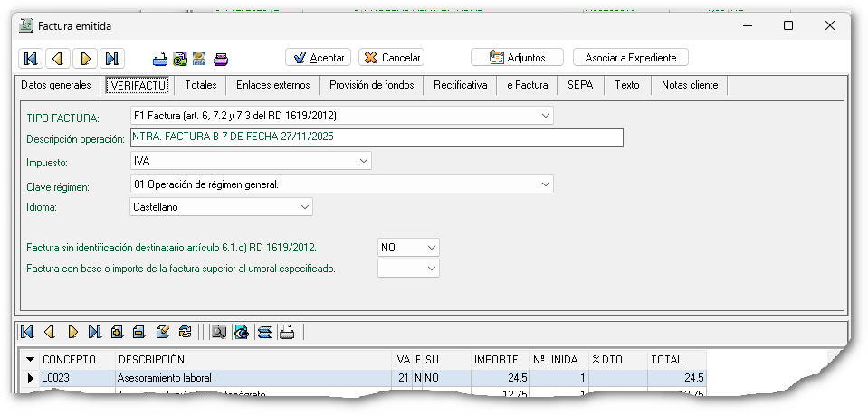Viewport: 868px width, 415px height.
Task: Click print icon in lines toolbar
Action: pyautogui.click(x=287, y=333)
